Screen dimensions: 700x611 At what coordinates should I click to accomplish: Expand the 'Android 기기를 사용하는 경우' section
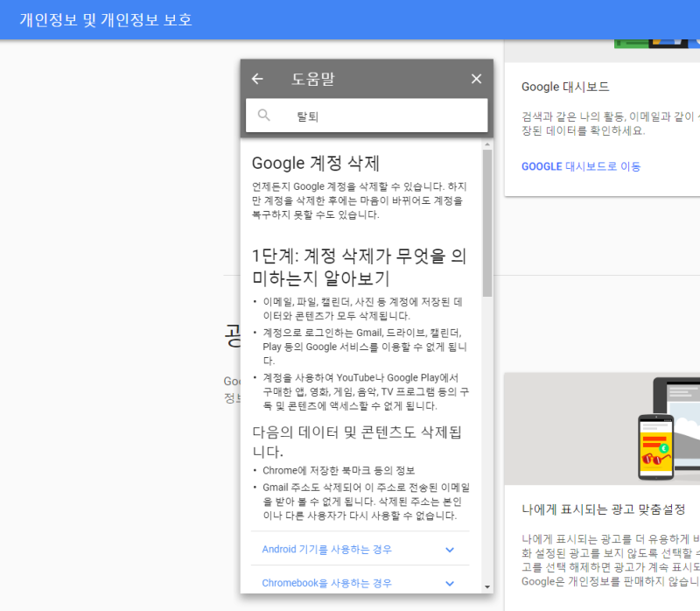pyautogui.click(x=360, y=549)
